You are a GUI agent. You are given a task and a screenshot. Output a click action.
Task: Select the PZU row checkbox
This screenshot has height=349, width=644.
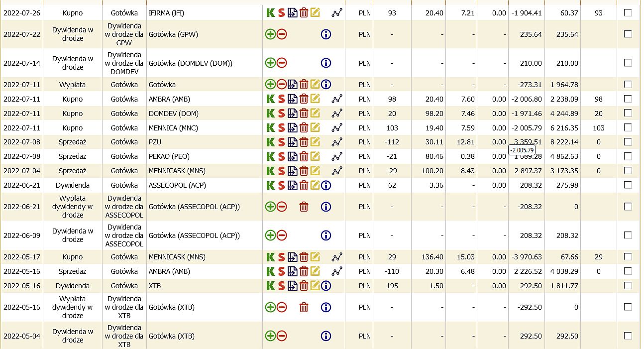click(x=628, y=142)
